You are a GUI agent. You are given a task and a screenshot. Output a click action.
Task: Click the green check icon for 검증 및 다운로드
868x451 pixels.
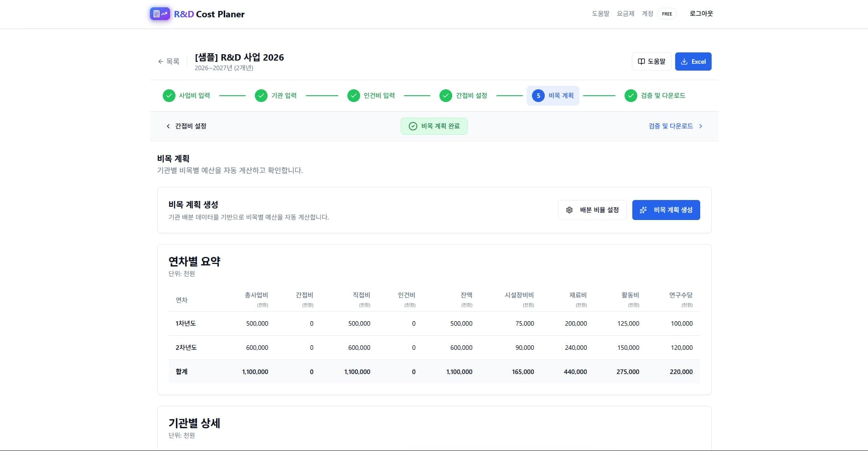pyautogui.click(x=631, y=96)
